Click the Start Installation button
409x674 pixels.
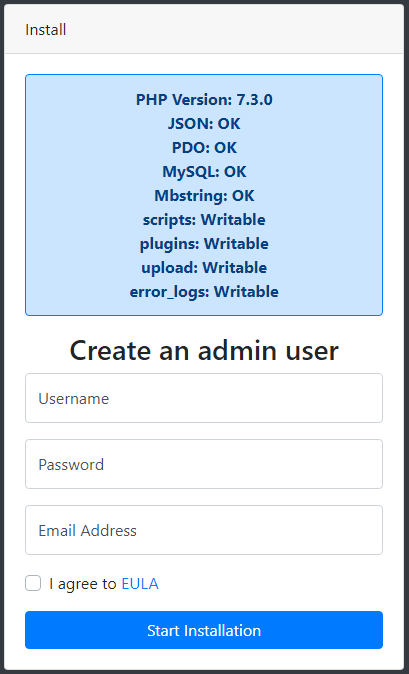[204, 630]
